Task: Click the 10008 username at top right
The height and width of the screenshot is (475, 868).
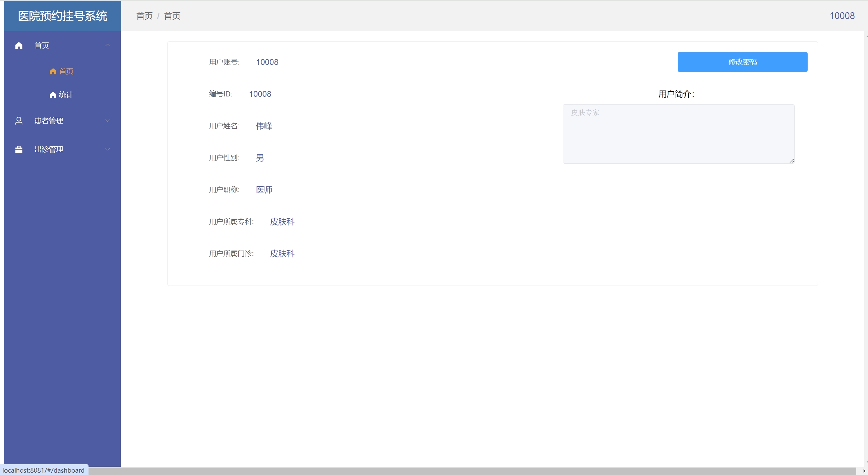Action: point(842,16)
